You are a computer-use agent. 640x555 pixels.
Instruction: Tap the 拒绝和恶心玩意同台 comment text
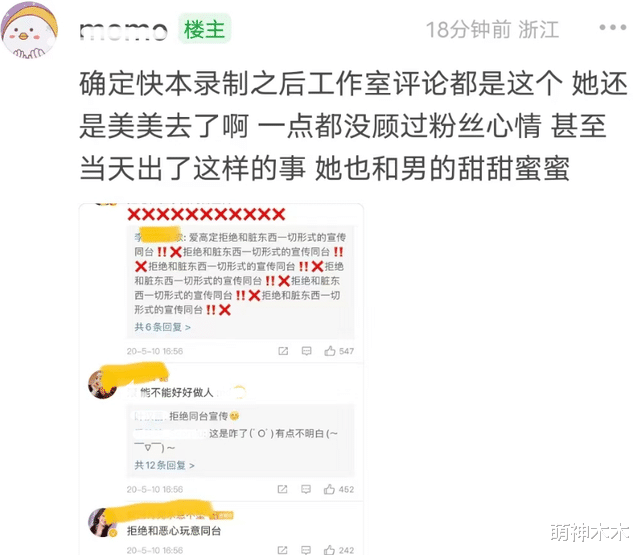pos(174,531)
